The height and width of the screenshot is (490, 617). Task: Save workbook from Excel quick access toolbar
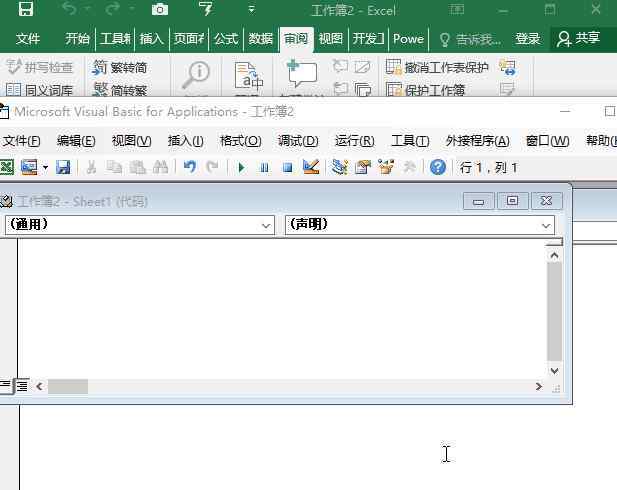click(26, 9)
